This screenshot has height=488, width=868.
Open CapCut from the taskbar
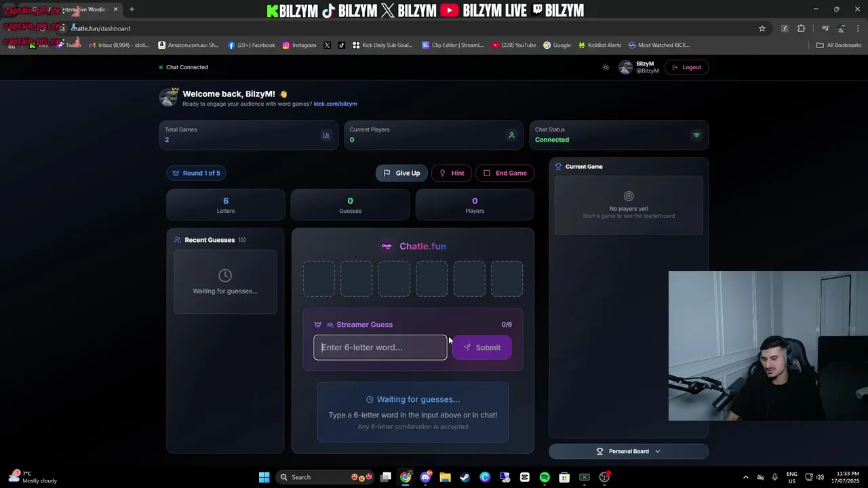pos(525,477)
